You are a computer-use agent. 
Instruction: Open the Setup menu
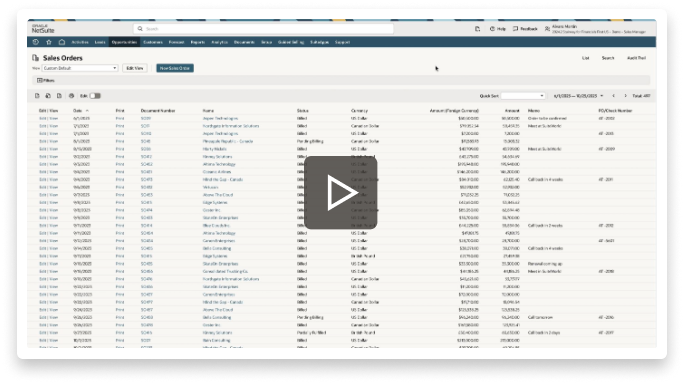267,42
